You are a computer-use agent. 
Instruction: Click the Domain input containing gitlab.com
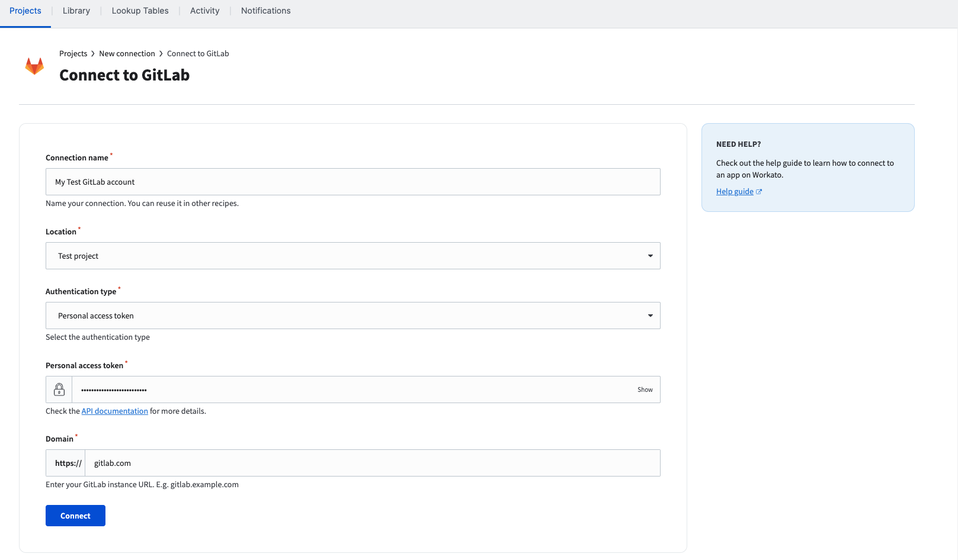tap(373, 463)
